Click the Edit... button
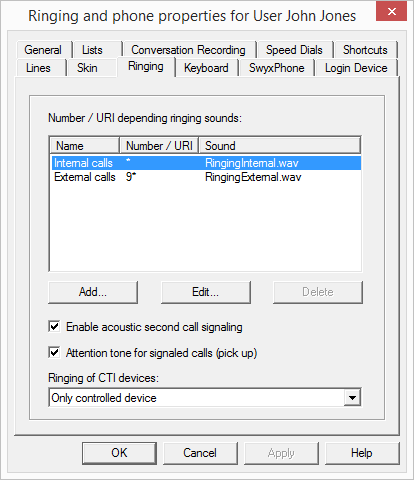 point(206,292)
